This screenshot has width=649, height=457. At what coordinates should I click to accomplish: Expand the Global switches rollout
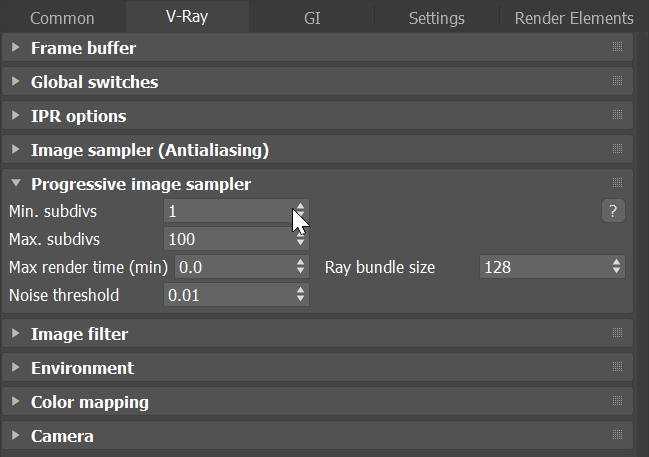pos(94,82)
